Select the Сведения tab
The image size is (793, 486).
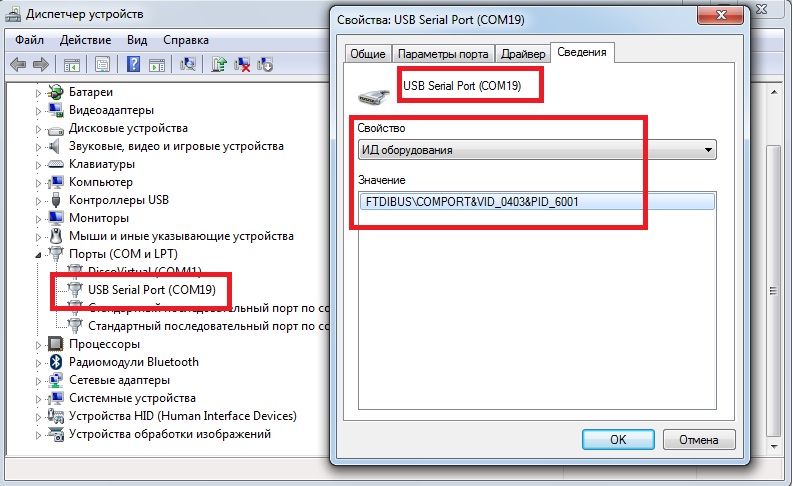coord(582,52)
